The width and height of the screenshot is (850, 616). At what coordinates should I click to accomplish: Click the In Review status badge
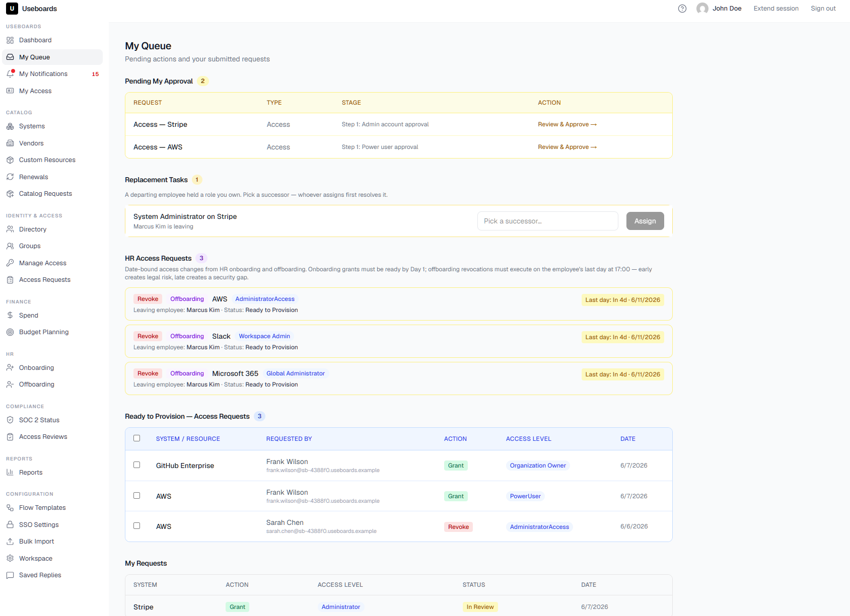(480, 607)
